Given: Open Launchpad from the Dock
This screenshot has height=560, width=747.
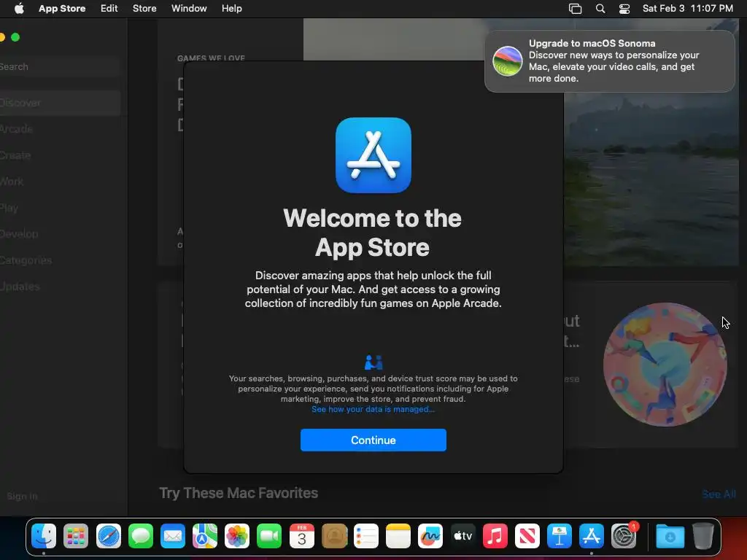Looking at the screenshot, I should coord(76,536).
